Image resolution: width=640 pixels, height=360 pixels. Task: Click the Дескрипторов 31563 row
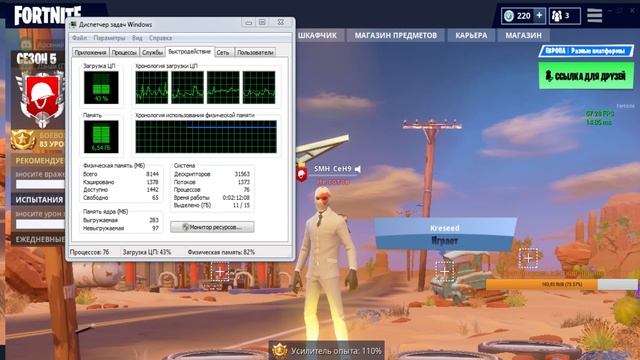[x=212, y=174]
